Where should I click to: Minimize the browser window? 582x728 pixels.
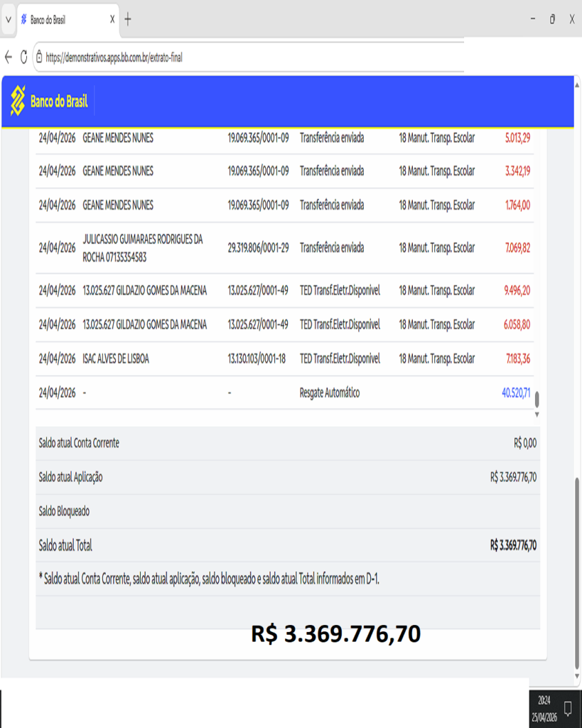click(533, 20)
